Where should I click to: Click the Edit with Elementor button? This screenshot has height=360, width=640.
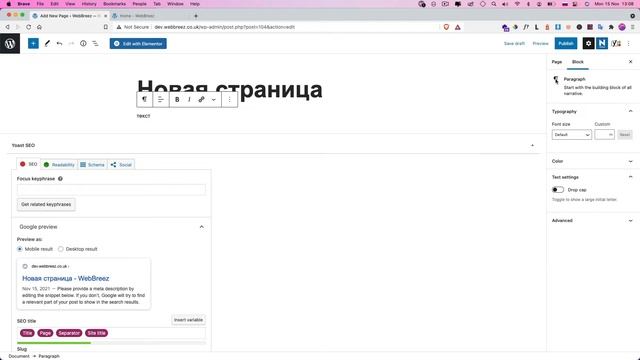pos(138,43)
